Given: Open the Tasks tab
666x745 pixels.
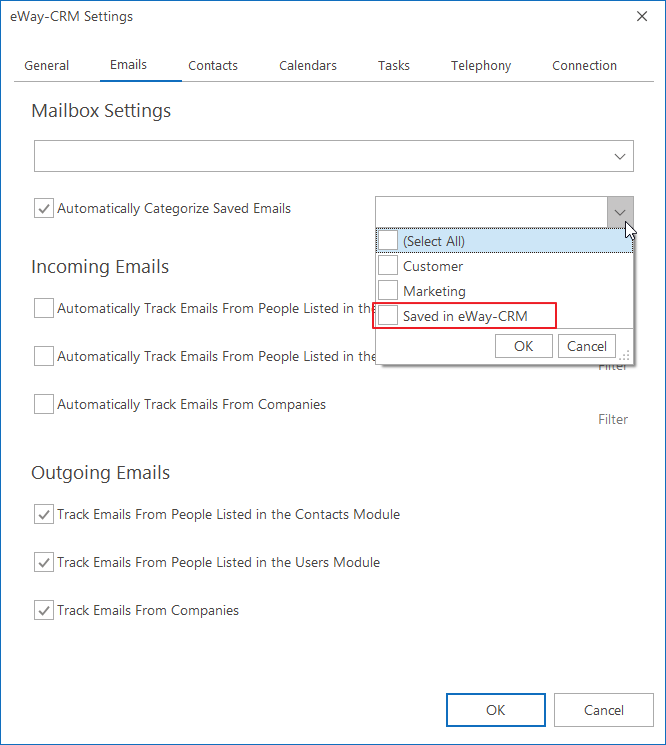Looking at the screenshot, I should (394, 65).
